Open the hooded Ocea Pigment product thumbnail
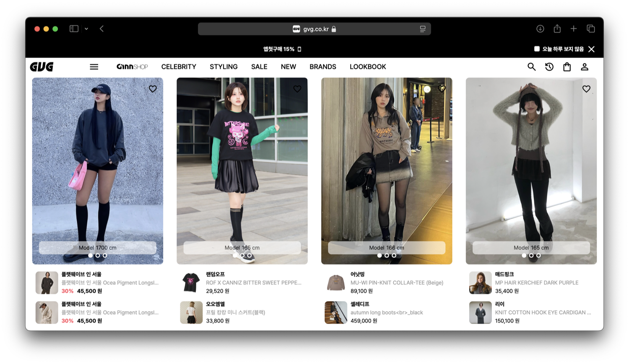The image size is (629, 364). coord(47,312)
